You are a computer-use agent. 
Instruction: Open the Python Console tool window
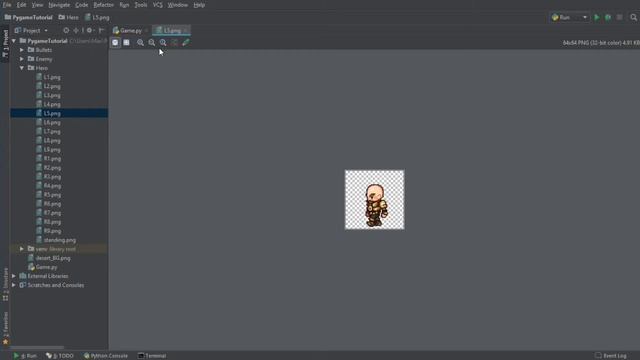pyautogui.click(x=106, y=356)
